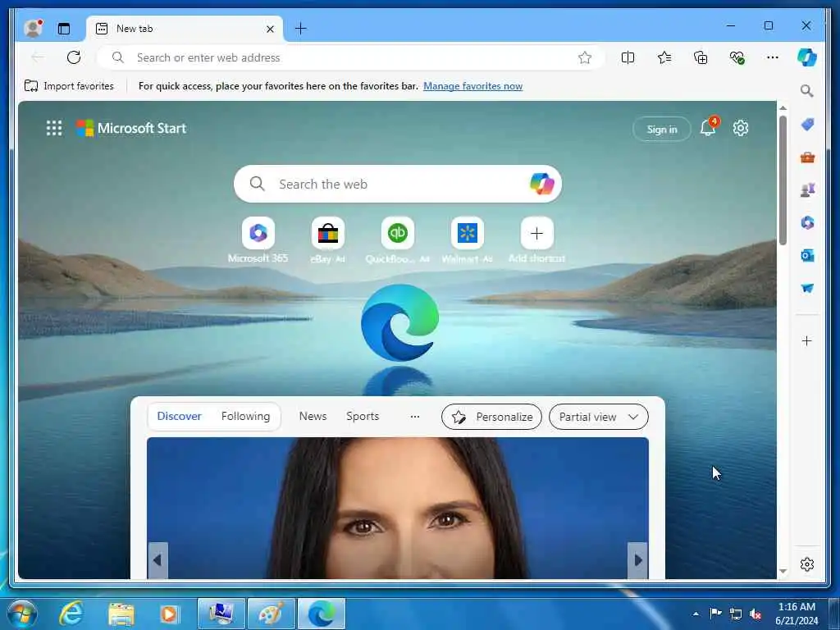
Task: Launch Internet Explorer from taskbar
Action: point(71,614)
